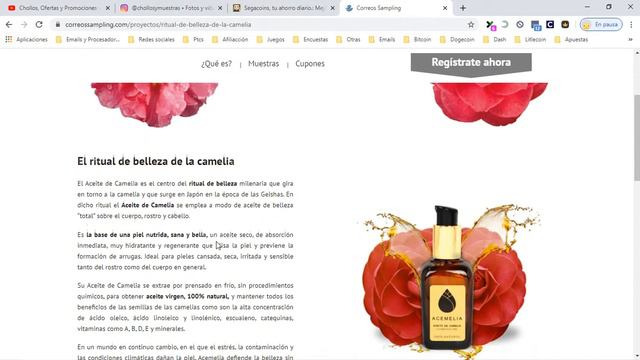Restore down the Chrome window
This screenshot has width=640, height=360.
[x=609, y=7]
